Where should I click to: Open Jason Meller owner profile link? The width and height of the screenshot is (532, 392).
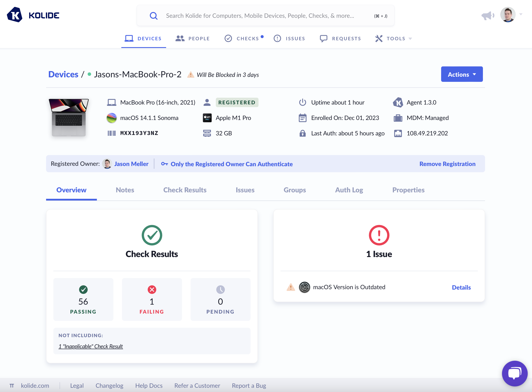click(131, 164)
